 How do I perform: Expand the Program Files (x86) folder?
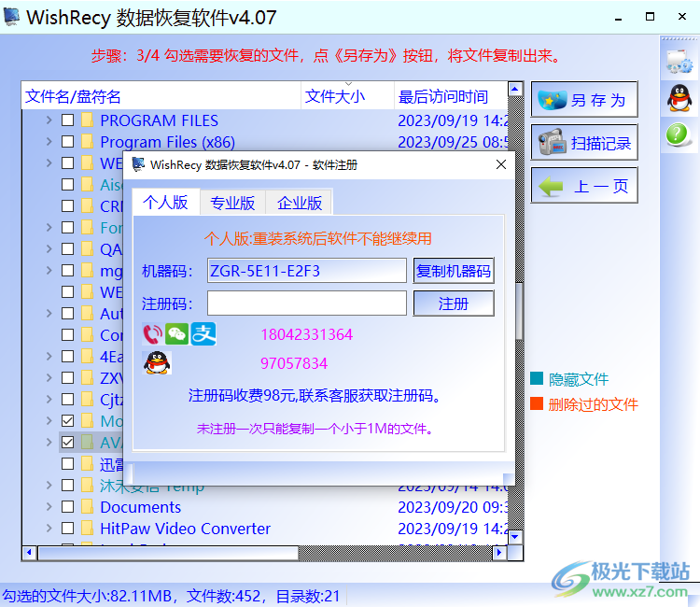[49, 142]
